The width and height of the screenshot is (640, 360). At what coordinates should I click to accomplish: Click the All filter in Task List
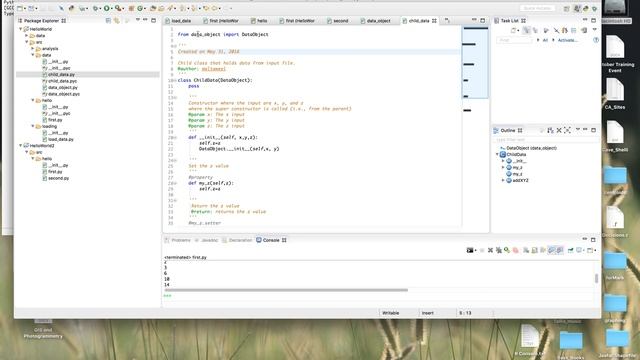click(545, 40)
